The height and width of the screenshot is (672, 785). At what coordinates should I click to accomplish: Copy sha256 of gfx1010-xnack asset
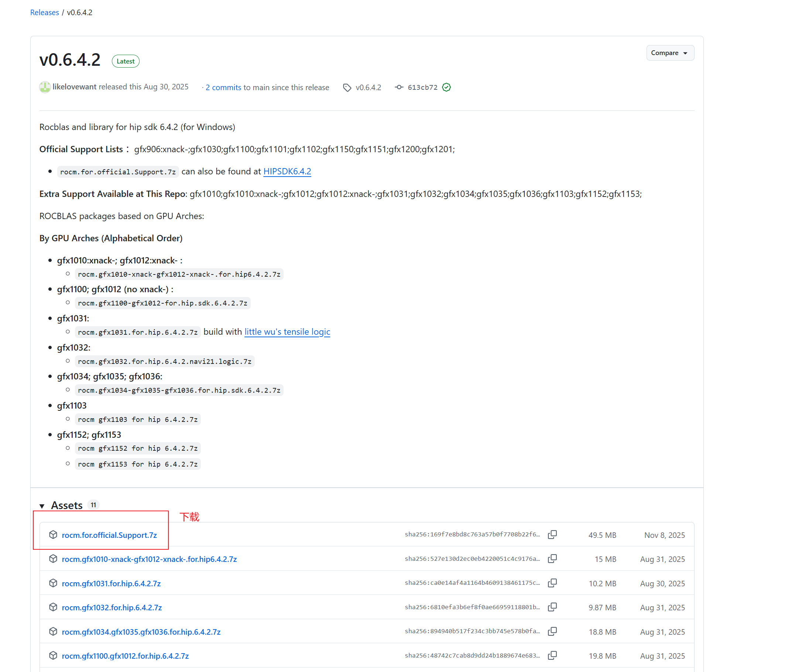552,559
